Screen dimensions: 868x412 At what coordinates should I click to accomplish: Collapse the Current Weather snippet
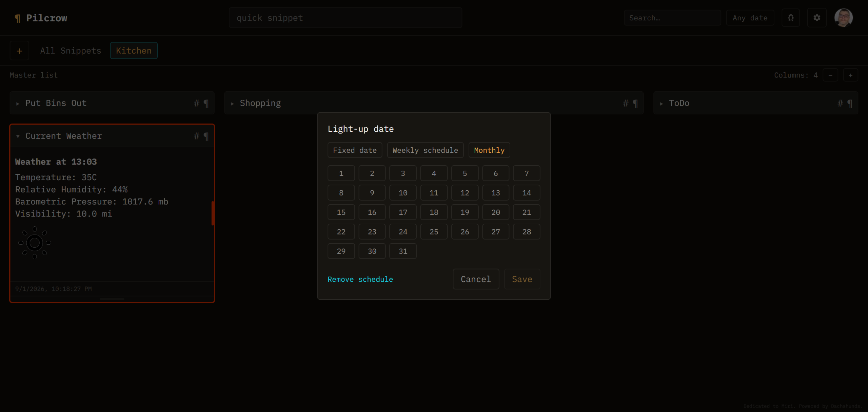point(18,136)
